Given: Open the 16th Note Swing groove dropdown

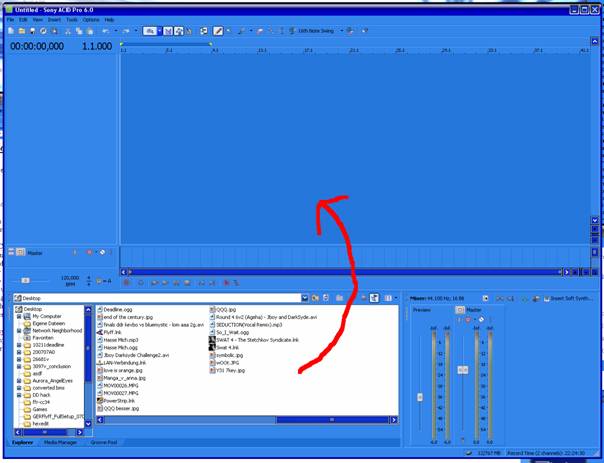Looking at the screenshot, I should click(340, 31).
